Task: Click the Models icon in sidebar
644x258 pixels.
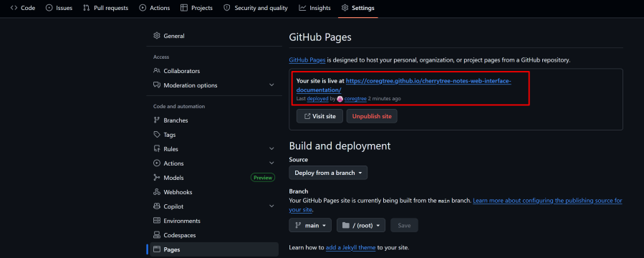Action: click(x=156, y=178)
